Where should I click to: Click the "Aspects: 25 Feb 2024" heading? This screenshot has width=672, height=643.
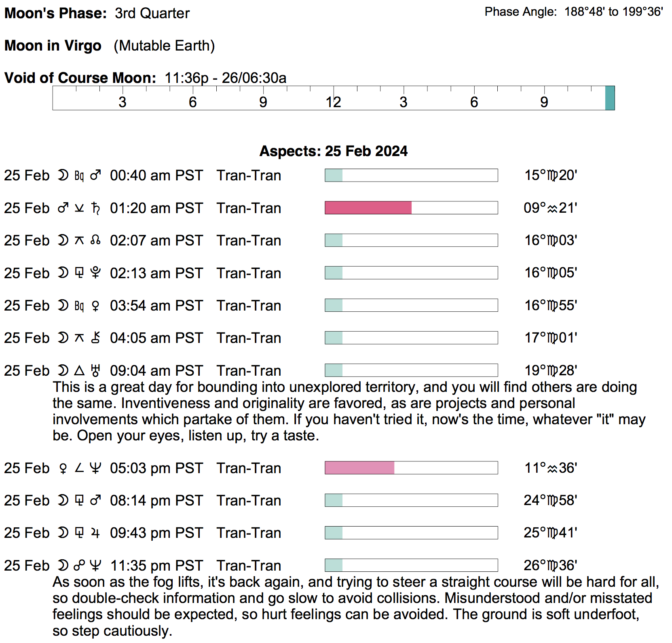pos(333,151)
